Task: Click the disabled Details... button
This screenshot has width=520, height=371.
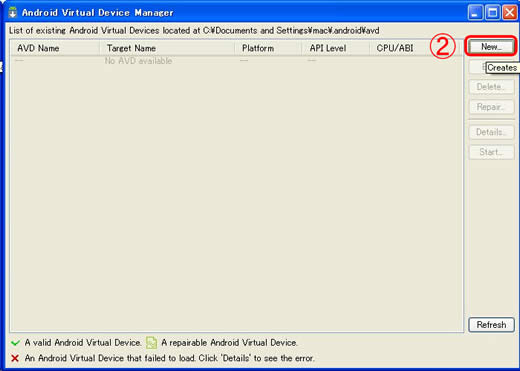Action: point(491,132)
